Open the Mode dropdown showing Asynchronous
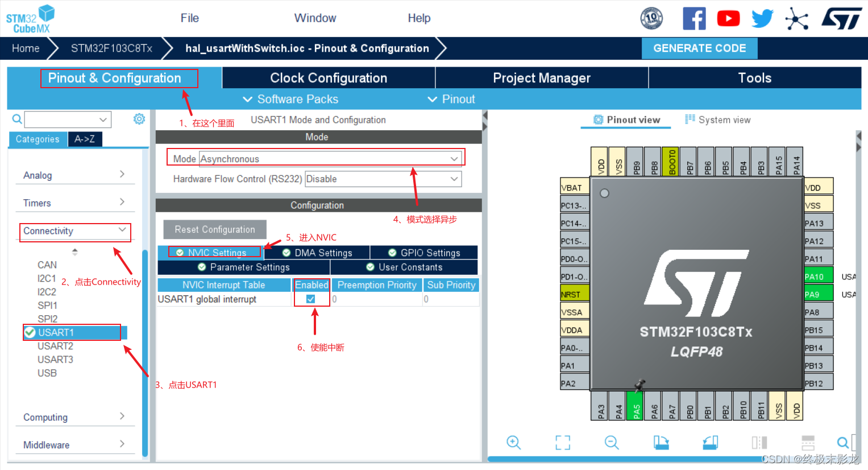Screen dimensions: 868x470 (x=453, y=158)
